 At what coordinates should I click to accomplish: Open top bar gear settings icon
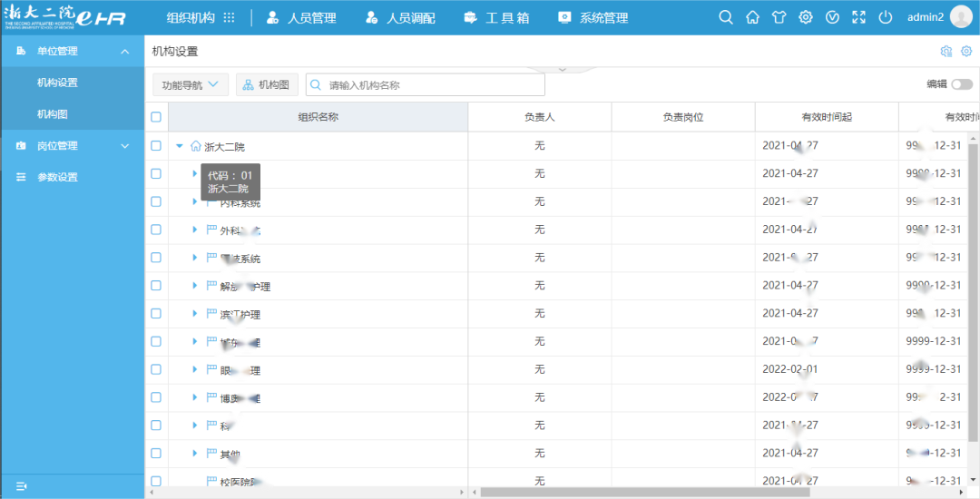[x=806, y=17]
